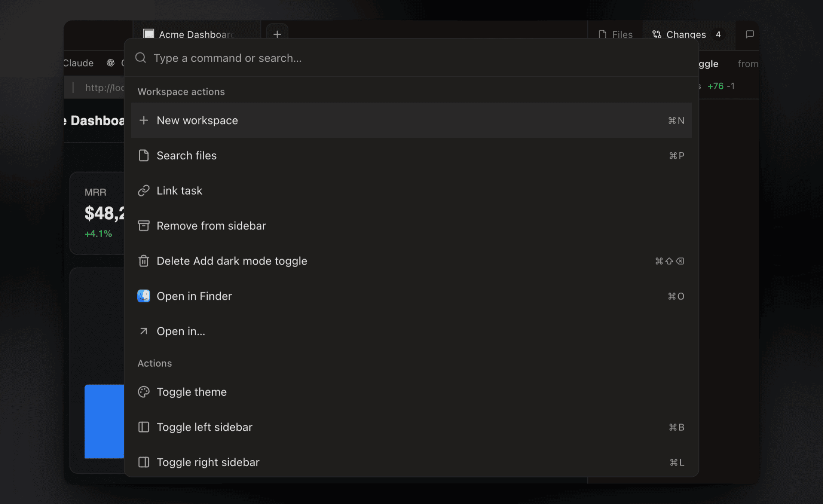Select the Link task command
823x504 pixels.
tap(411, 191)
